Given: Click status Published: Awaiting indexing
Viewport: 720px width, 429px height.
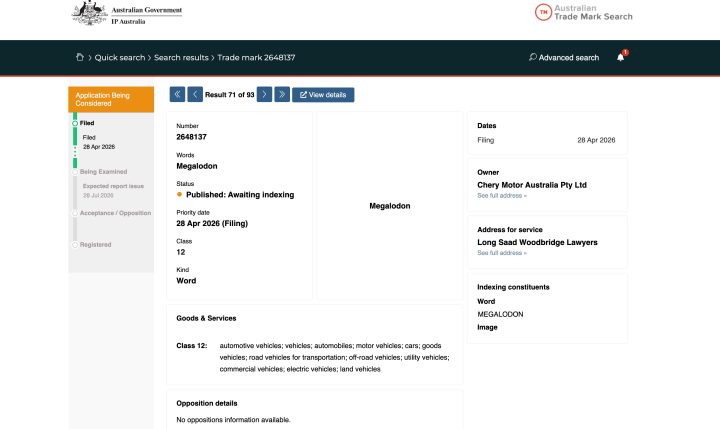Looking at the screenshot, I should point(240,195).
